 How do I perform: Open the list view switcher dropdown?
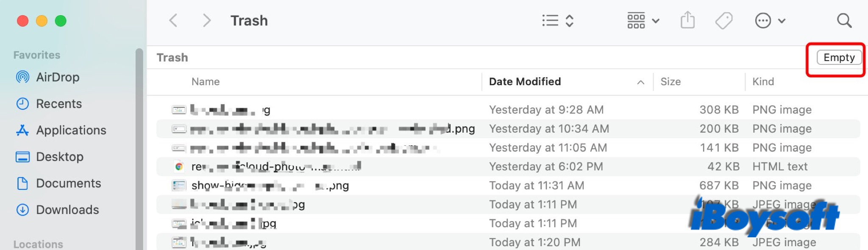(557, 21)
